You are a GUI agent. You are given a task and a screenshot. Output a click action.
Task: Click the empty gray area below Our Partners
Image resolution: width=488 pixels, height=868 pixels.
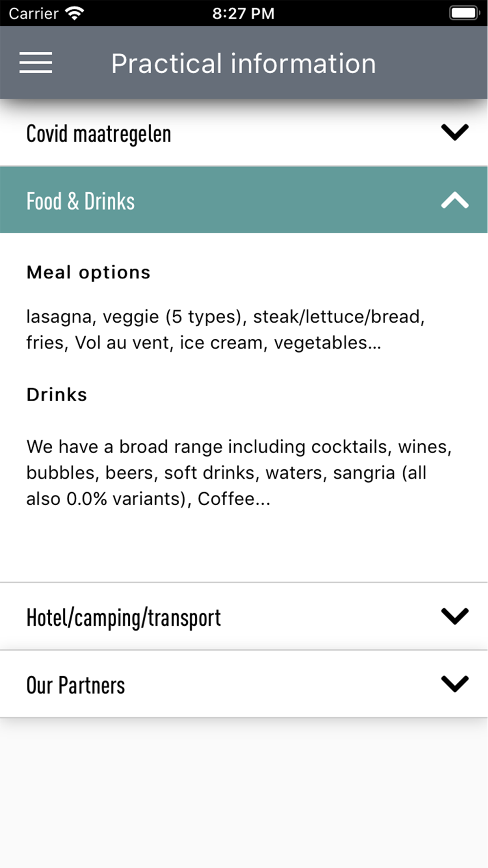pos(244,791)
